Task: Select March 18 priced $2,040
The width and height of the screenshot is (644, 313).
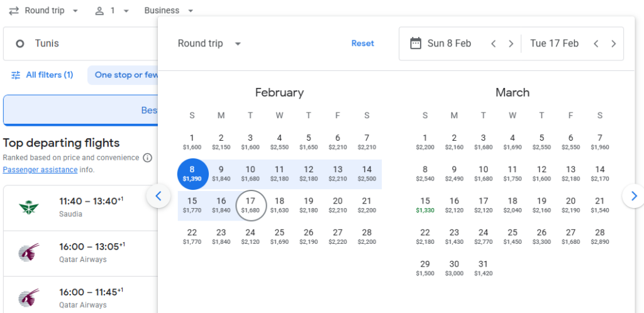Action: click(512, 205)
